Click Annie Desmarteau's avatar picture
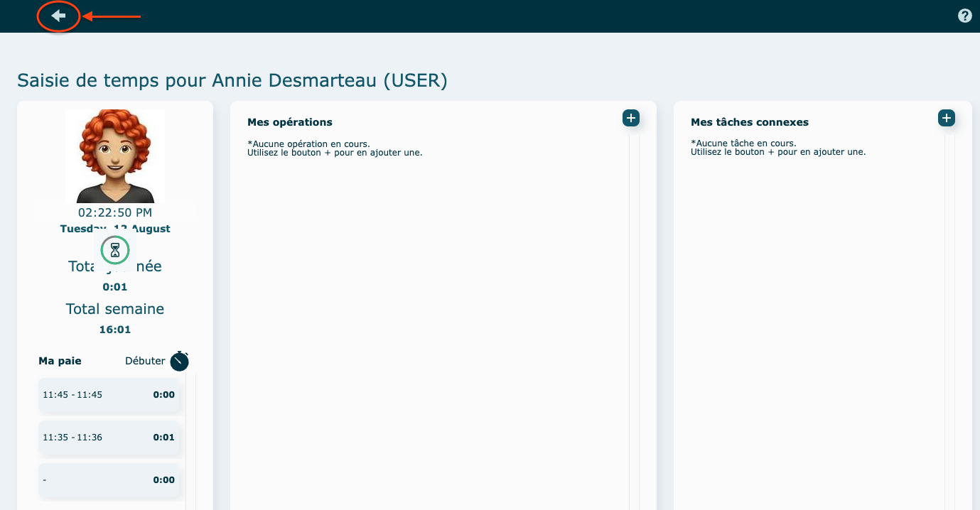The height and width of the screenshot is (510, 980). coord(115,156)
